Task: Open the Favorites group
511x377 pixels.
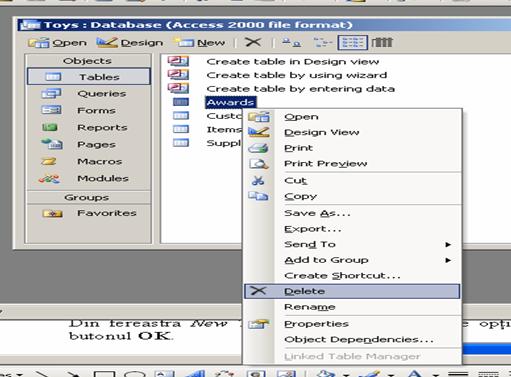Action: tap(89, 213)
